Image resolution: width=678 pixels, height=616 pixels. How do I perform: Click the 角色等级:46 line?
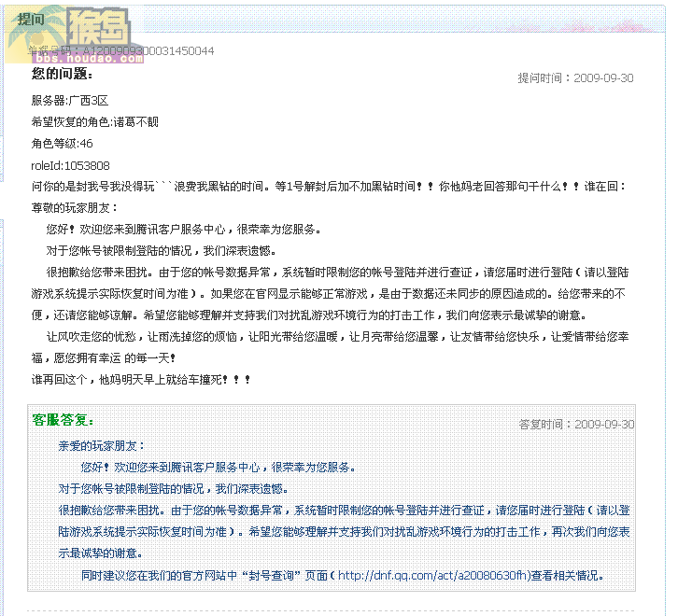pyautogui.click(x=62, y=144)
